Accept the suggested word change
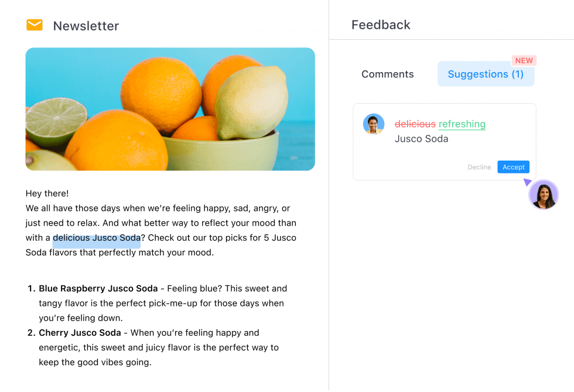 click(x=513, y=167)
